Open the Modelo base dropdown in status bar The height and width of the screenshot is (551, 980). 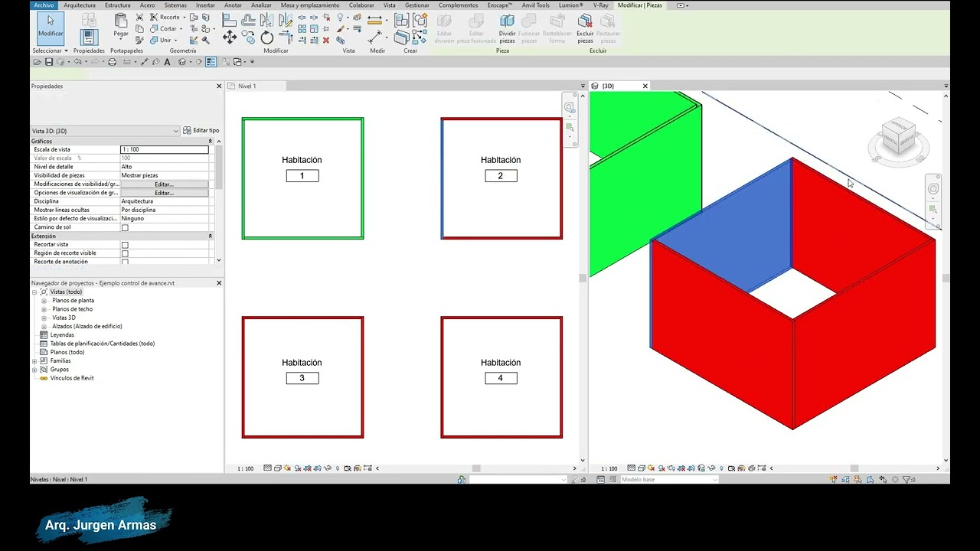pos(668,480)
